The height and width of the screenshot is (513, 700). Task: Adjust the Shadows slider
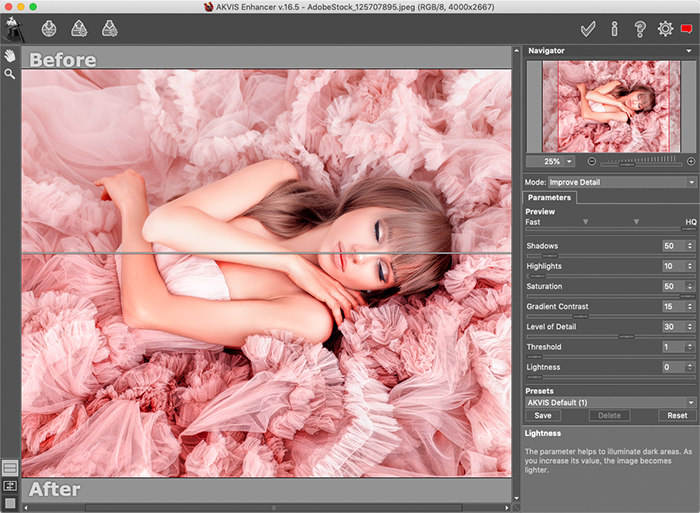click(611, 256)
